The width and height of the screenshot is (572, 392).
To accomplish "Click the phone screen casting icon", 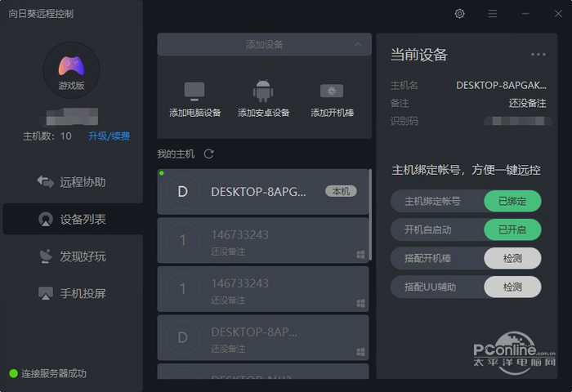I will tap(46, 293).
